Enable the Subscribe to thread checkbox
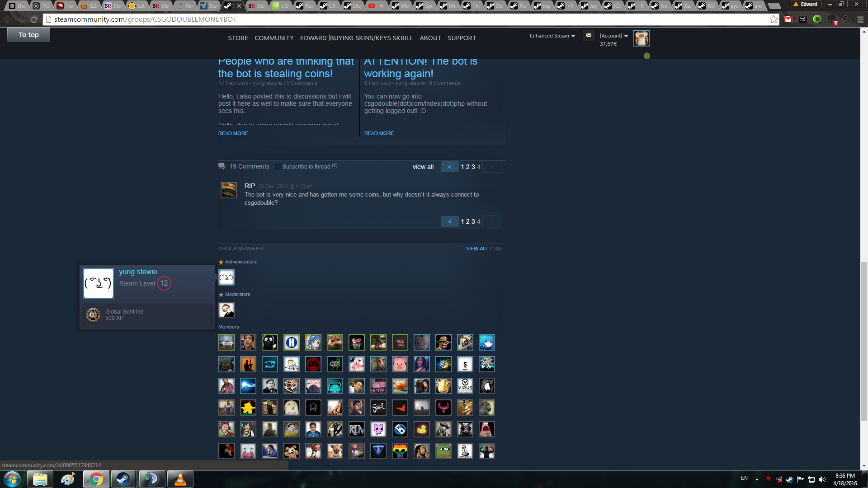This screenshot has height=488, width=868. tap(278, 167)
